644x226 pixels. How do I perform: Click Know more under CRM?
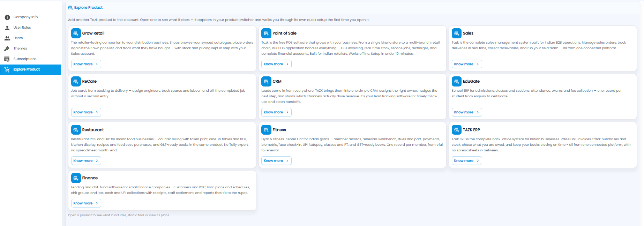[276, 112]
